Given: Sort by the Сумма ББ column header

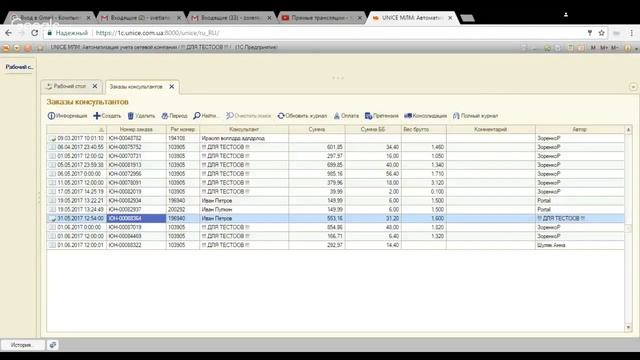Looking at the screenshot, I should tap(373, 129).
